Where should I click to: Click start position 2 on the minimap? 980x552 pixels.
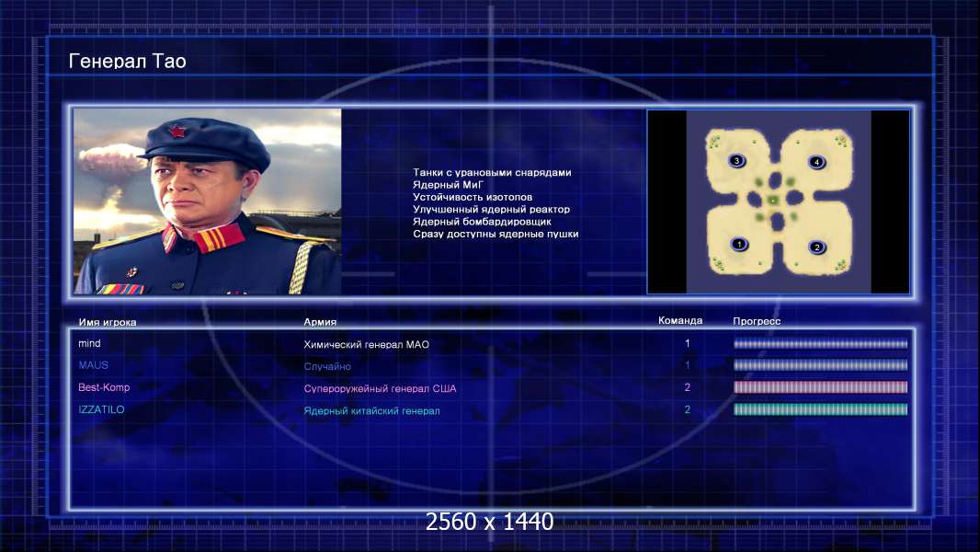pyautogui.click(x=816, y=247)
